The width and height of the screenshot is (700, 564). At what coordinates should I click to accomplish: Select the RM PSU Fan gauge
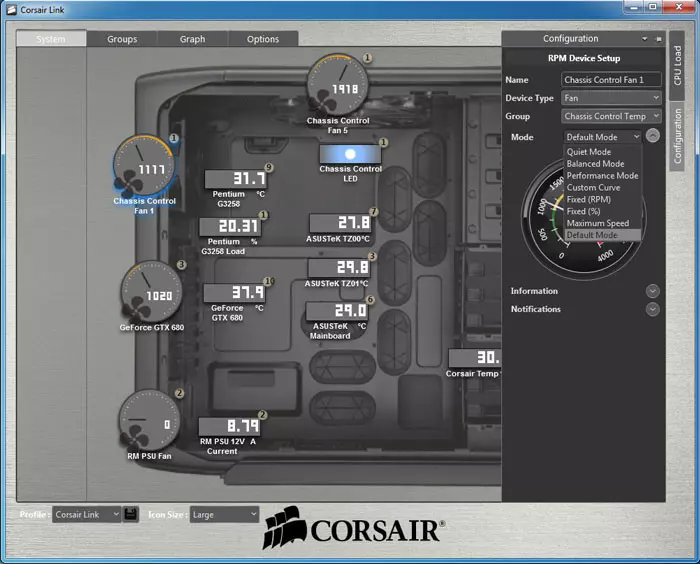(150, 420)
